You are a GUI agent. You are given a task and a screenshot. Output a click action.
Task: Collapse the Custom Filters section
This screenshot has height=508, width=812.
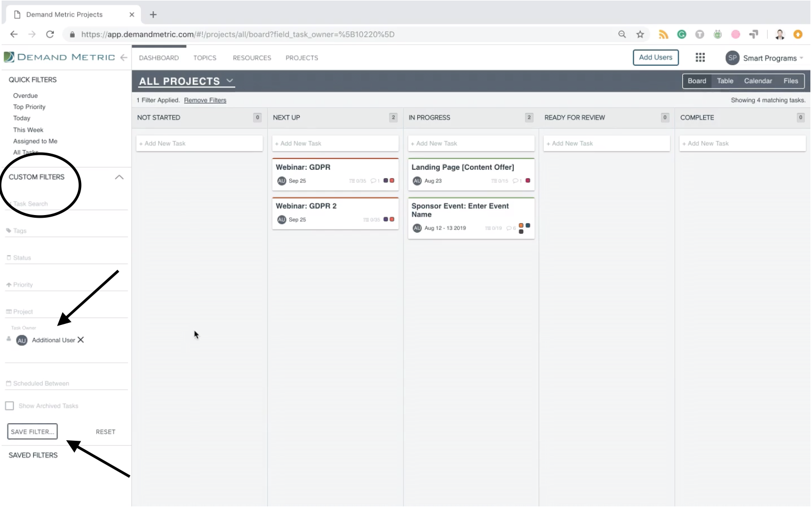[119, 177]
